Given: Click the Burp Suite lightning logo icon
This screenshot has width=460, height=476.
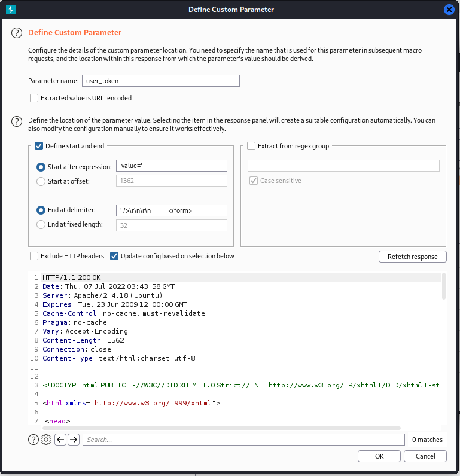Looking at the screenshot, I should click(11, 10).
